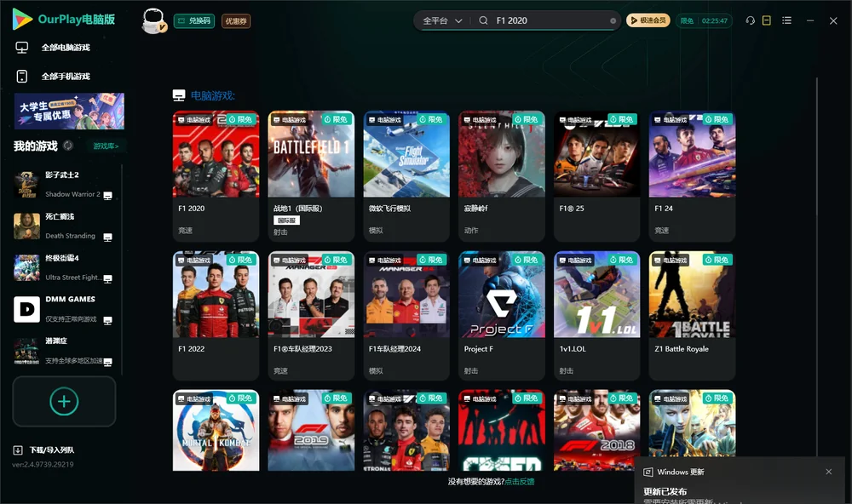This screenshot has height=504, width=852.
Task: Open the Mortal Kombat game card
Action: coord(216,430)
